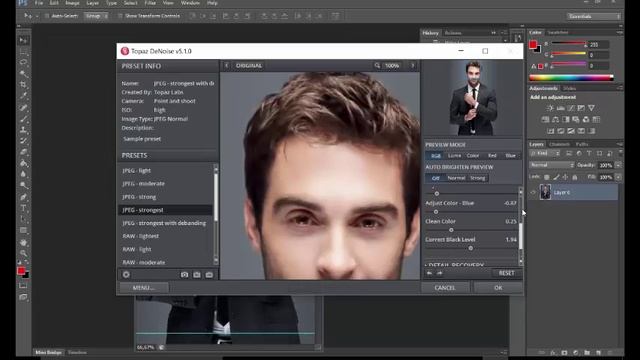This screenshot has height=360, width=640.
Task: Select the Hand tool
Action: [x=23, y=242]
